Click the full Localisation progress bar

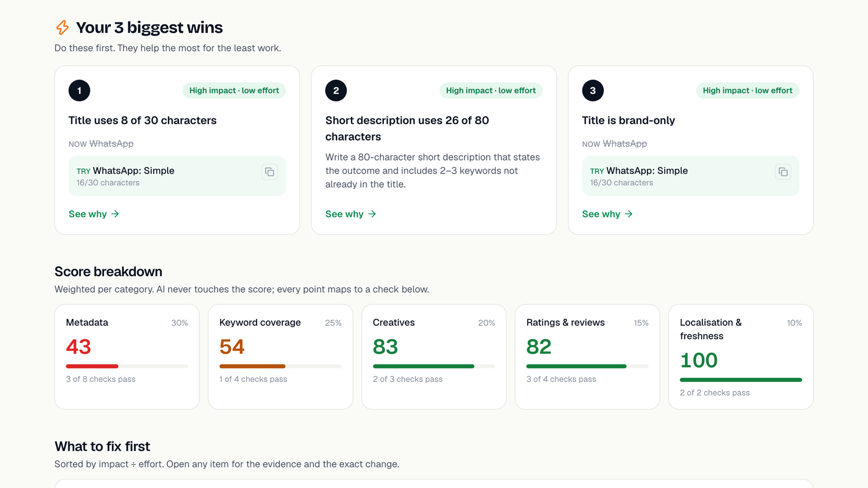pyautogui.click(x=741, y=380)
